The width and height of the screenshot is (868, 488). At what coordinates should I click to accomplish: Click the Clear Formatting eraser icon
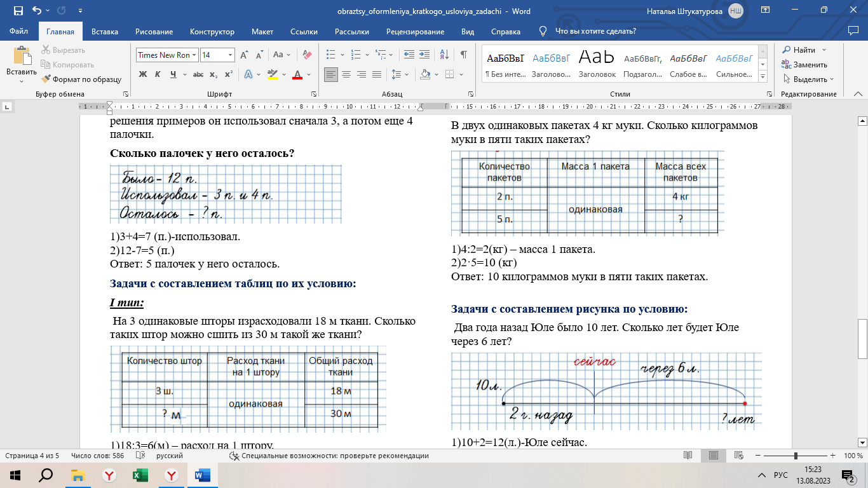pyautogui.click(x=307, y=55)
